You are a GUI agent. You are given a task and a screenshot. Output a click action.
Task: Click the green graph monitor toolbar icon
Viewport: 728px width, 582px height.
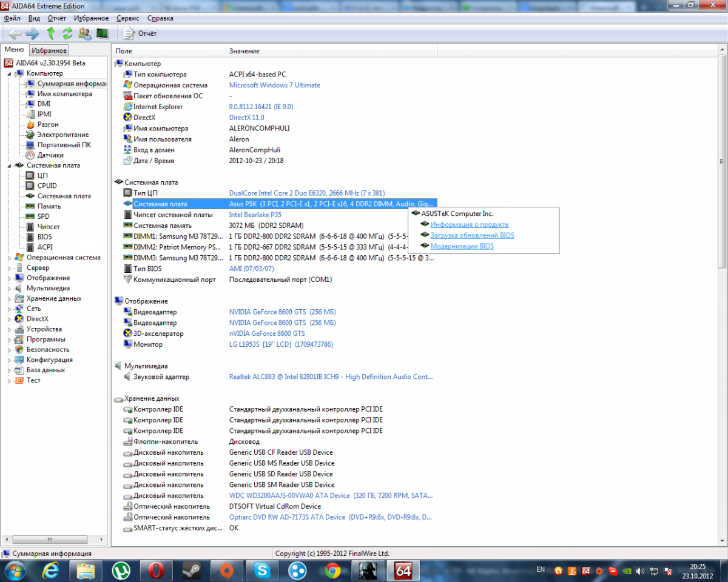click(102, 33)
